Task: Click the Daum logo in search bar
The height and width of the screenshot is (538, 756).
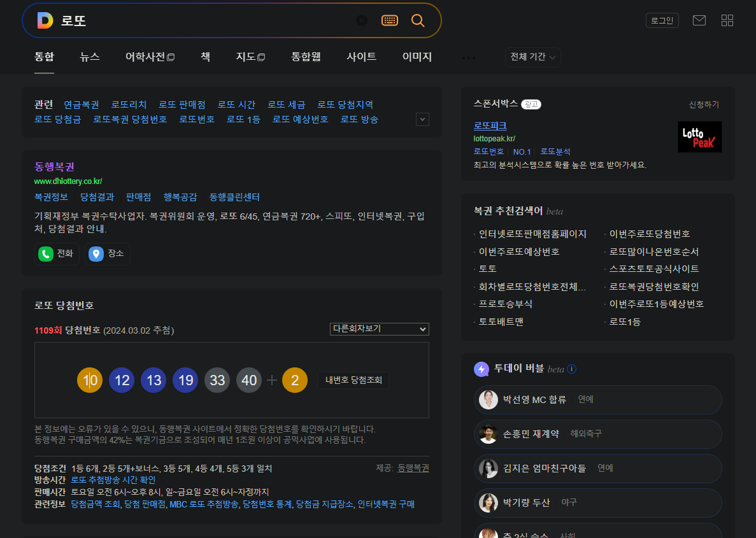Action: pos(45,20)
